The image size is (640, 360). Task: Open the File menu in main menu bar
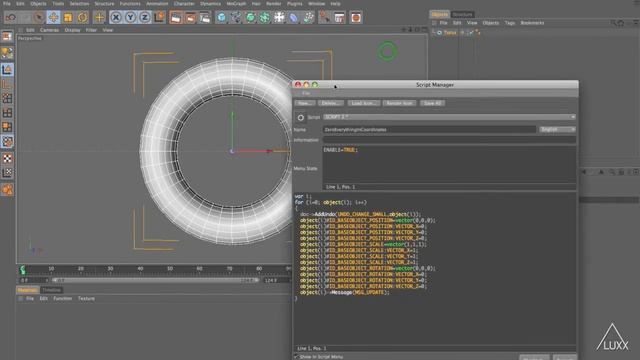tap(7, 4)
